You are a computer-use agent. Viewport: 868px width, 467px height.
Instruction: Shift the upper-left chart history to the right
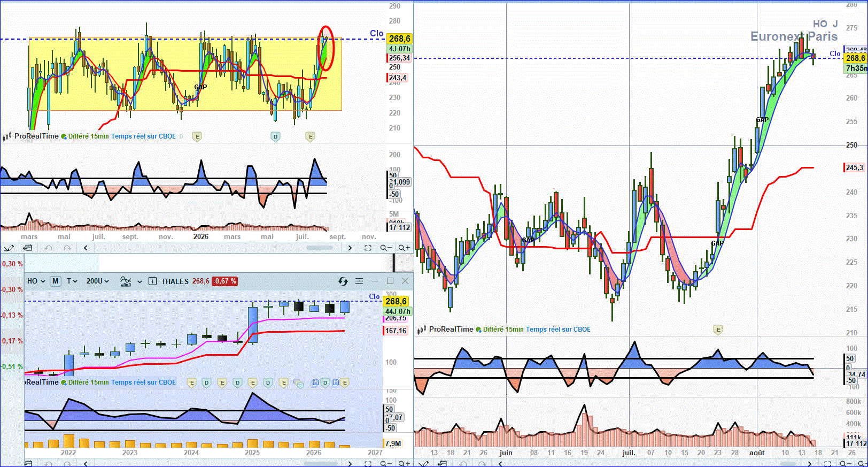tap(350, 248)
